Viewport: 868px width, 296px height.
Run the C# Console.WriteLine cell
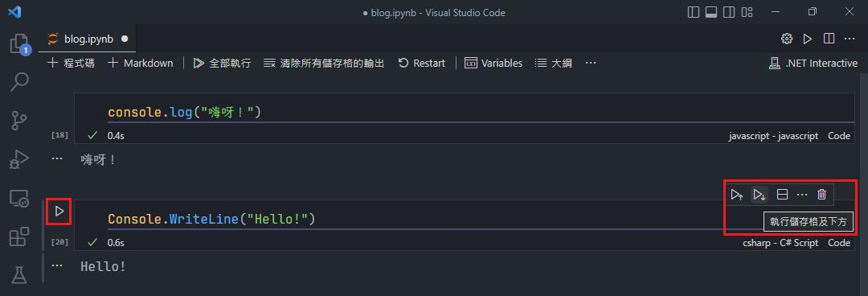pyautogui.click(x=59, y=212)
